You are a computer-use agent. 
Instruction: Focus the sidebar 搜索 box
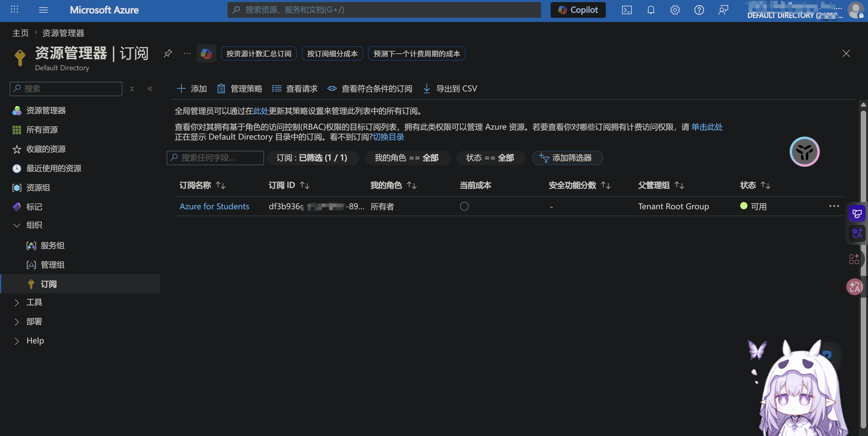click(x=66, y=89)
